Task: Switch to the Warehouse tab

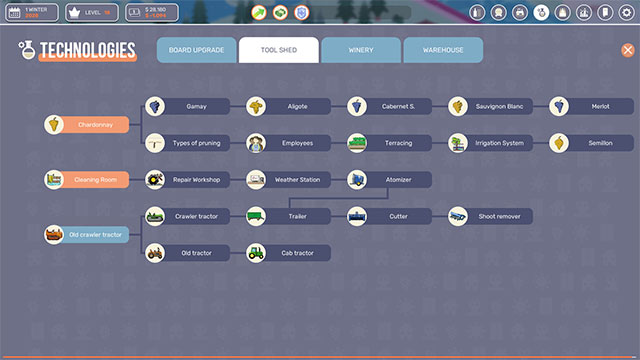Action: pyautogui.click(x=443, y=50)
